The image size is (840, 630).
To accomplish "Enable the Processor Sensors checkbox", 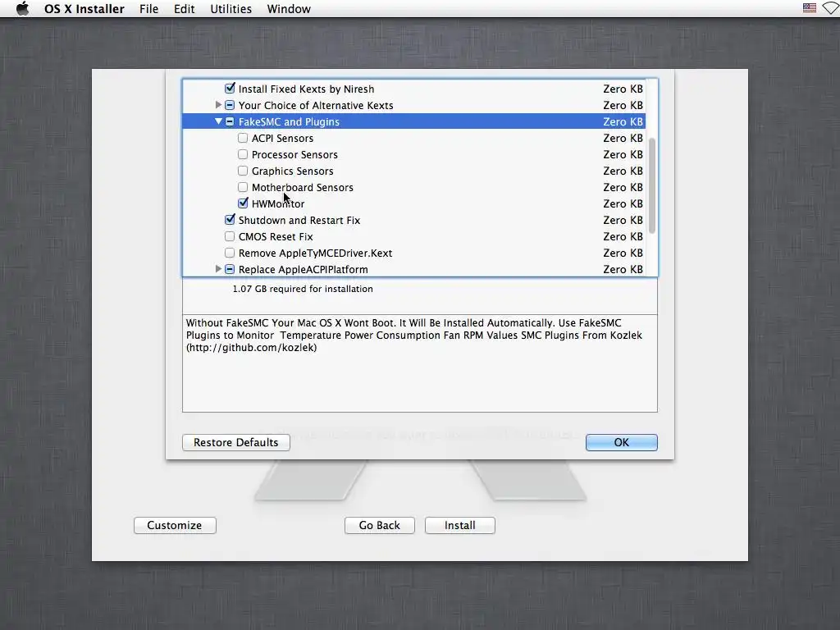I will click(243, 154).
